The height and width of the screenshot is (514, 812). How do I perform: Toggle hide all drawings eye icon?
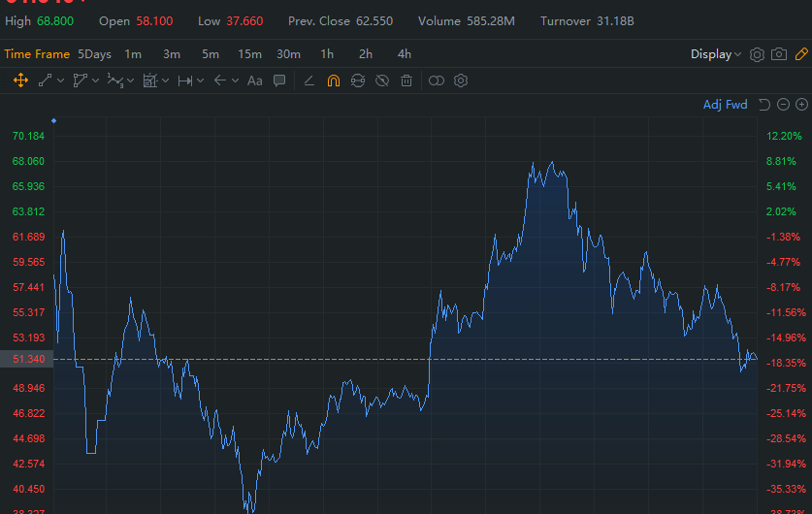[x=382, y=80]
